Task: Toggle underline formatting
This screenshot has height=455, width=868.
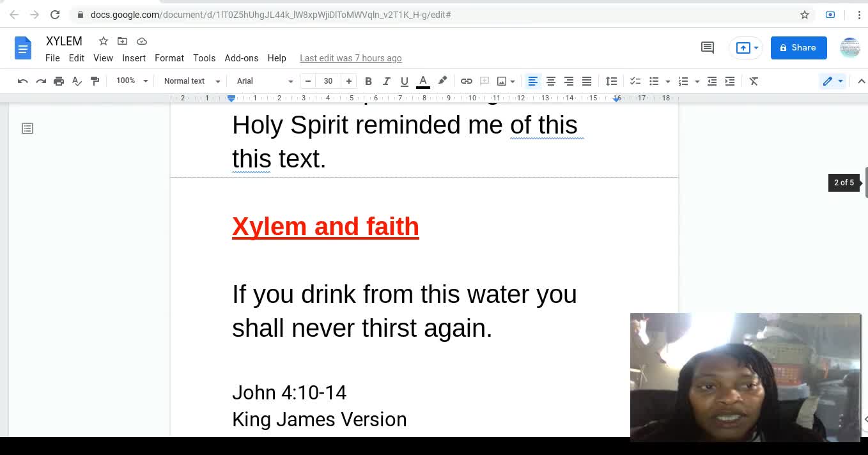Action: point(404,81)
